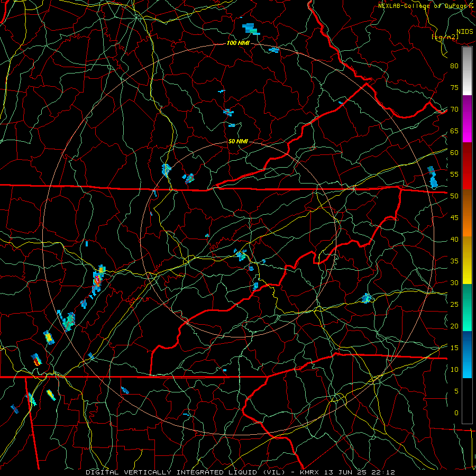Click the 70 value on the color scale
The height and width of the screenshot is (476, 476).
point(454,109)
